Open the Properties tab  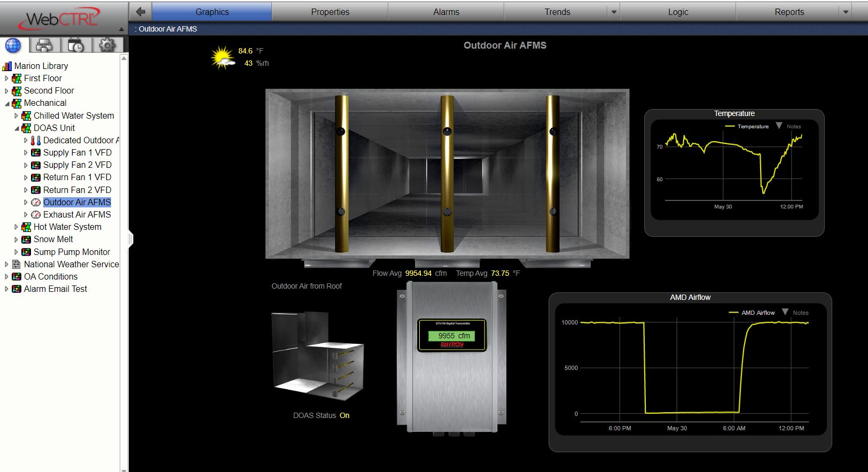point(330,12)
